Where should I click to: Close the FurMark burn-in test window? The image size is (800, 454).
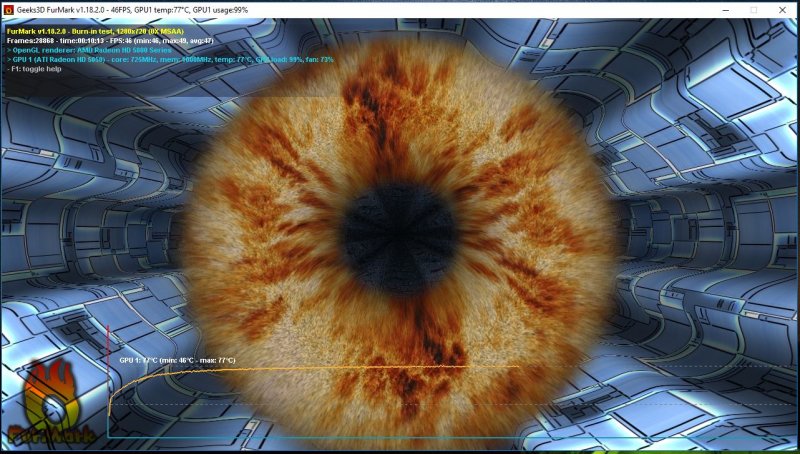point(784,9)
